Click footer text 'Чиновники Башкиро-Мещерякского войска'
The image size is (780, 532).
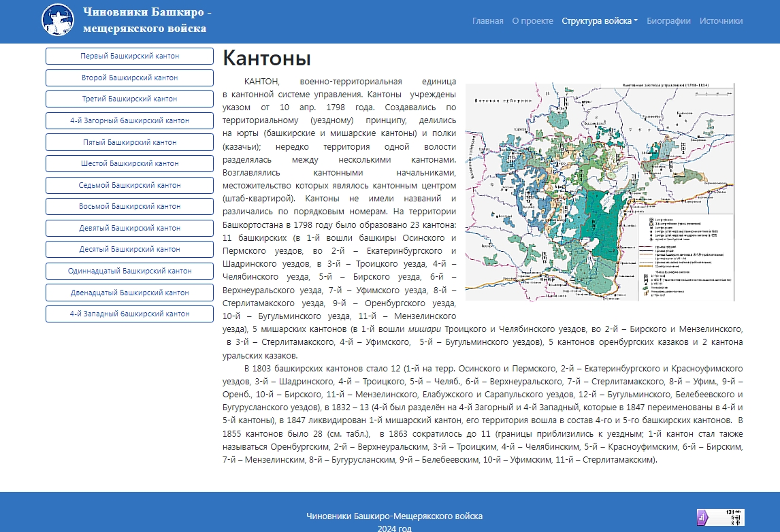click(x=394, y=516)
